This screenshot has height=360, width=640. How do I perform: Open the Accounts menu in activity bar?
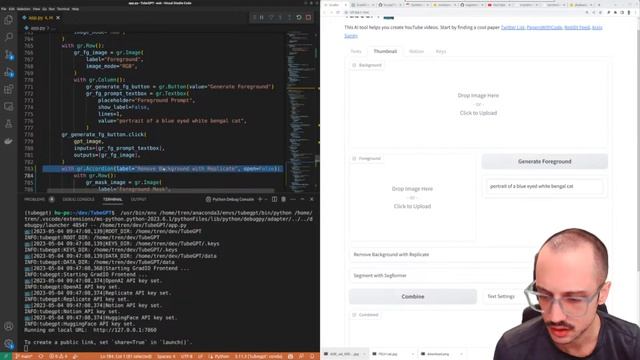click(x=9, y=326)
